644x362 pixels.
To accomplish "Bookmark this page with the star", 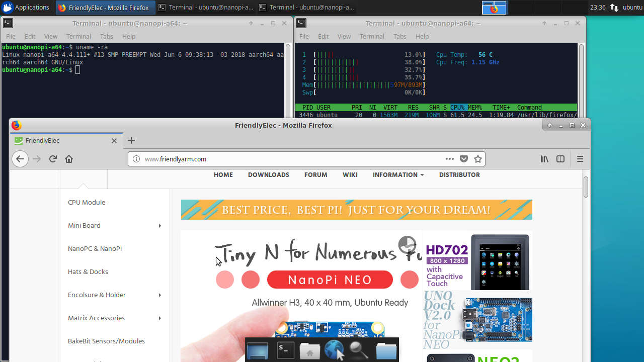I will (x=478, y=159).
